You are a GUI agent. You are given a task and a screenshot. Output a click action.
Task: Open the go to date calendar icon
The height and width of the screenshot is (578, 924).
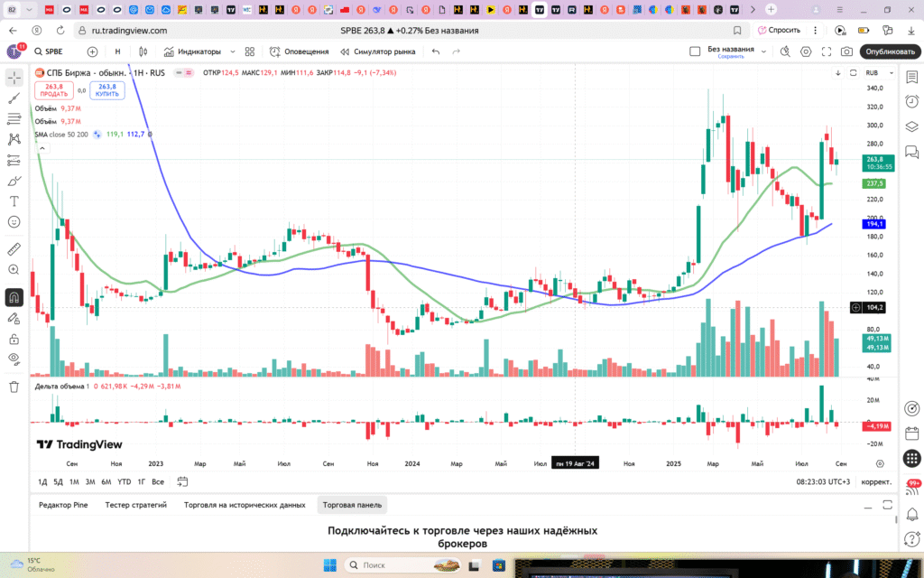click(x=182, y=482)
